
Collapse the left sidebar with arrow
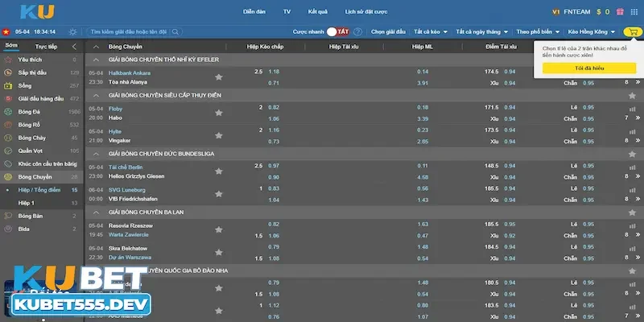74,47
